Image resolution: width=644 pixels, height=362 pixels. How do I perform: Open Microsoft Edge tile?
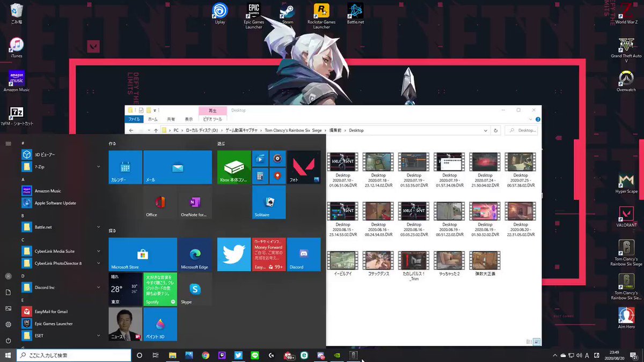[195, 254]
